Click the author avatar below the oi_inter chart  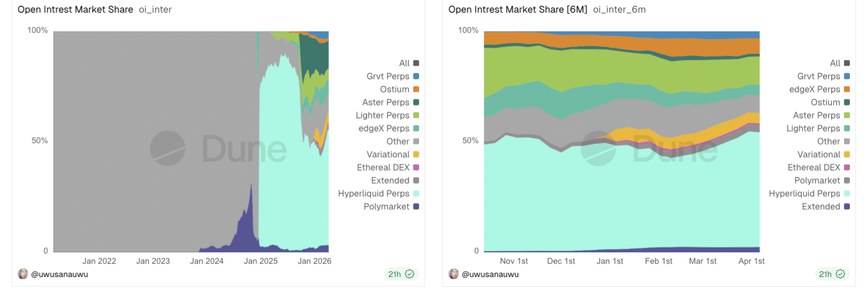23,274
